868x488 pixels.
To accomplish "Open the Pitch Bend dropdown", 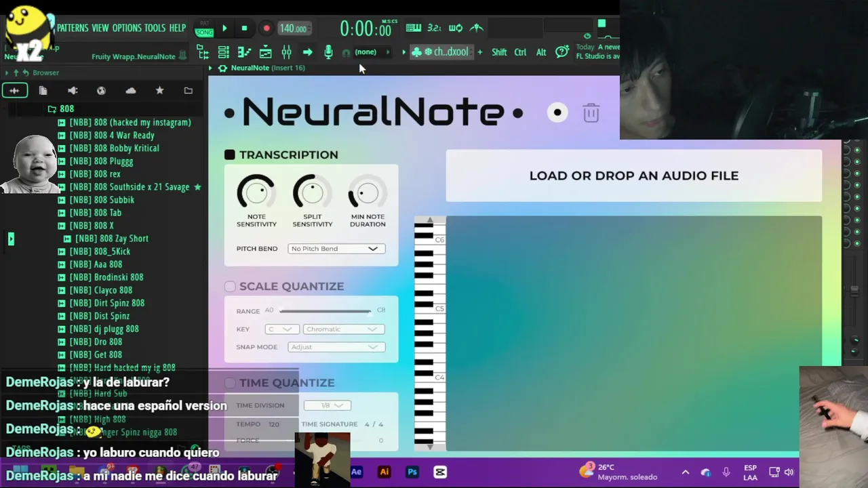I will click(x=336, y=249).
